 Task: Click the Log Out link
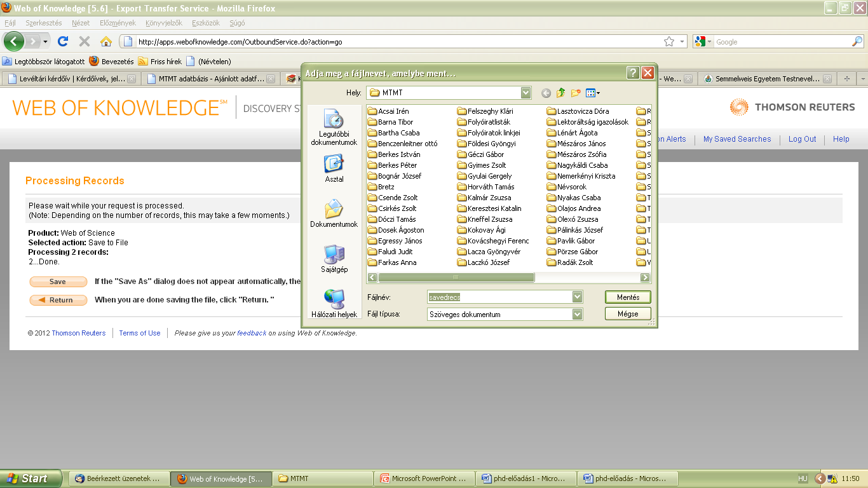802,139
